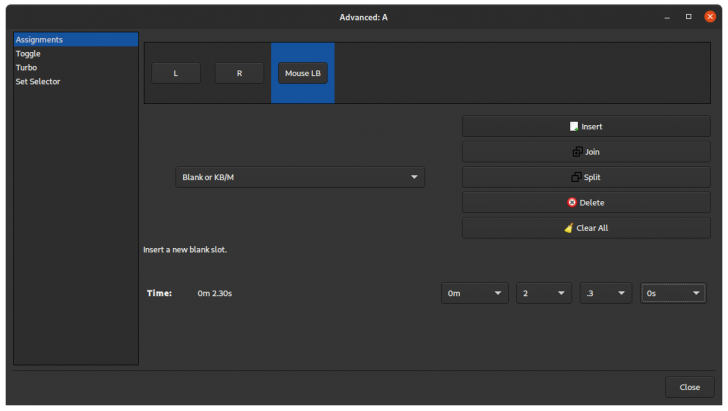728x411 pixels.
Task: Minimize the Advanced: A window
Action: (x=666, y=17)
